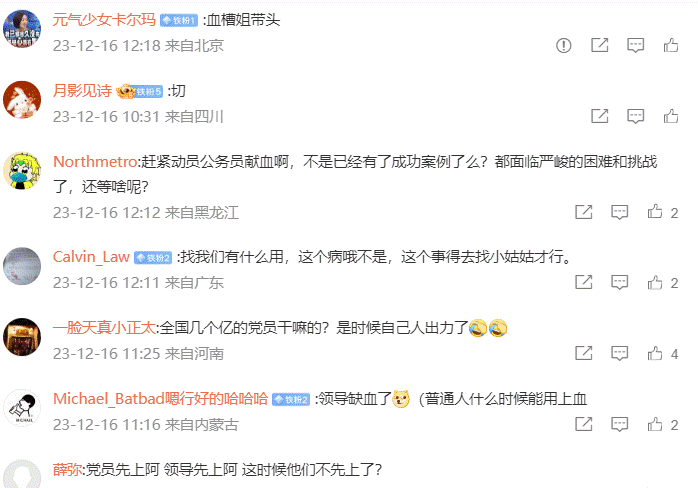Open Northmetro username link
This screenshot has width=698, height=488.
point(95,162)
